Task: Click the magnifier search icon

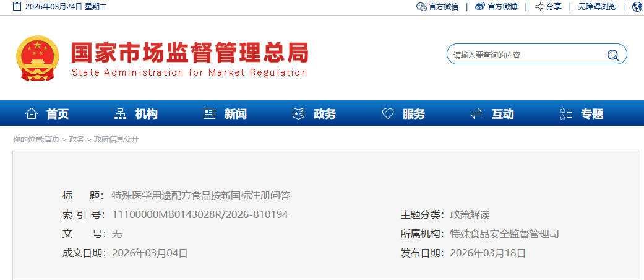Action: pos(612,55)
